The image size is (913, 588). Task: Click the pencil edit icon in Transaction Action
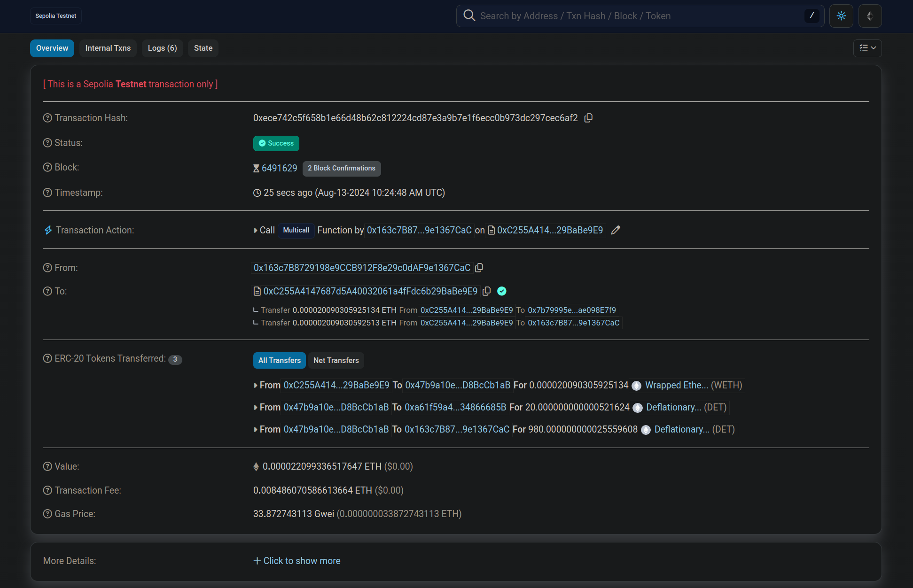tap(616, 230)
